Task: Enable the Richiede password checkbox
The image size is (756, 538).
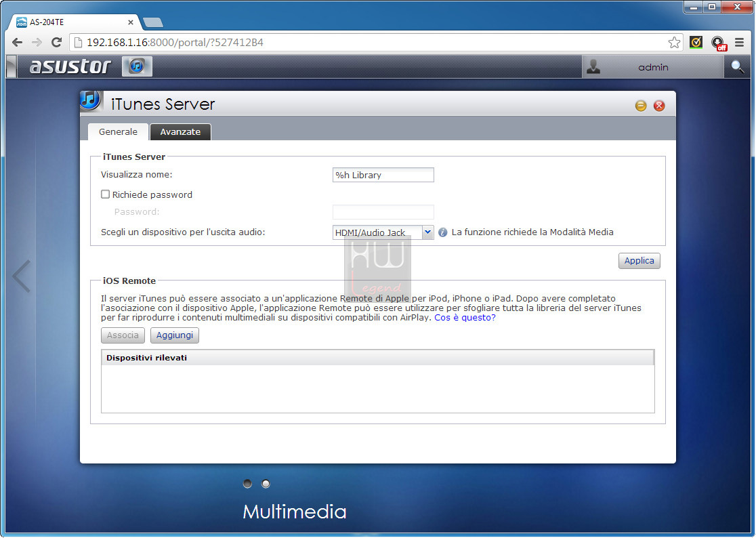Action: click(x=105, y=194)
